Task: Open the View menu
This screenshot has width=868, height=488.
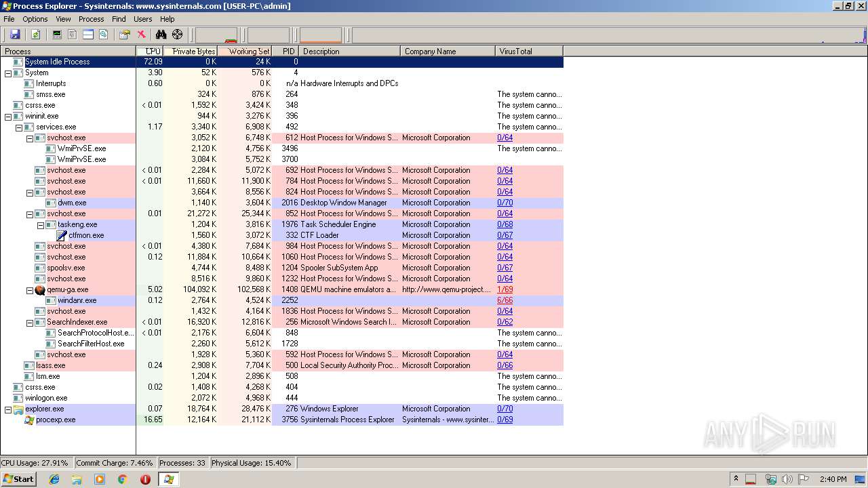Action: (x=63, y=19)
